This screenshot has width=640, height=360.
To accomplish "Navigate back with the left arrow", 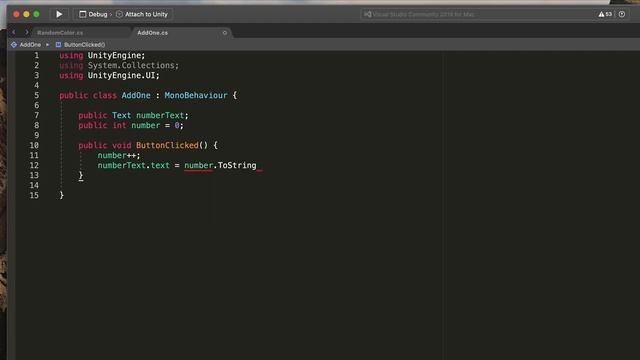I will coord(14,32).
